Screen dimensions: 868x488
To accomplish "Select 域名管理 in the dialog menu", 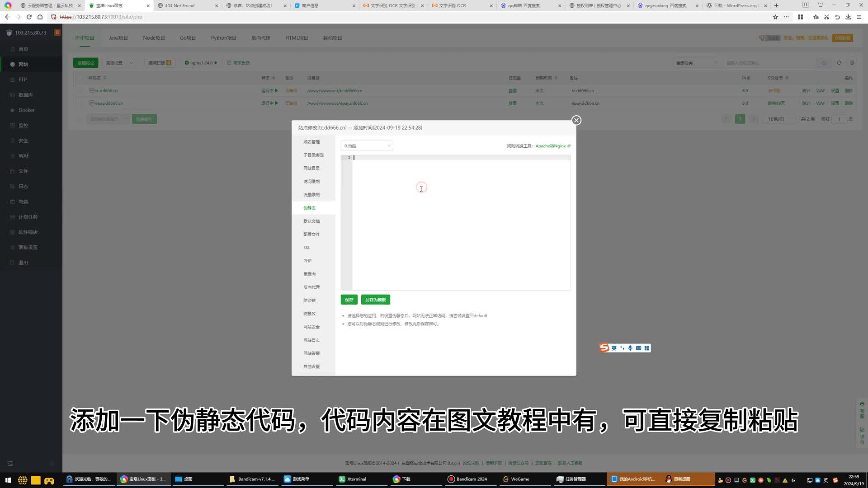I will pos(311,142).
